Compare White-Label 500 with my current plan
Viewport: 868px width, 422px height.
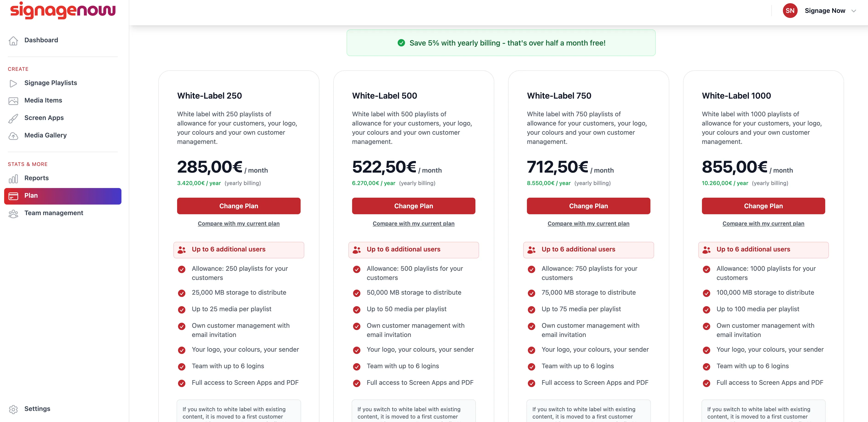click(x=414, y=223)
